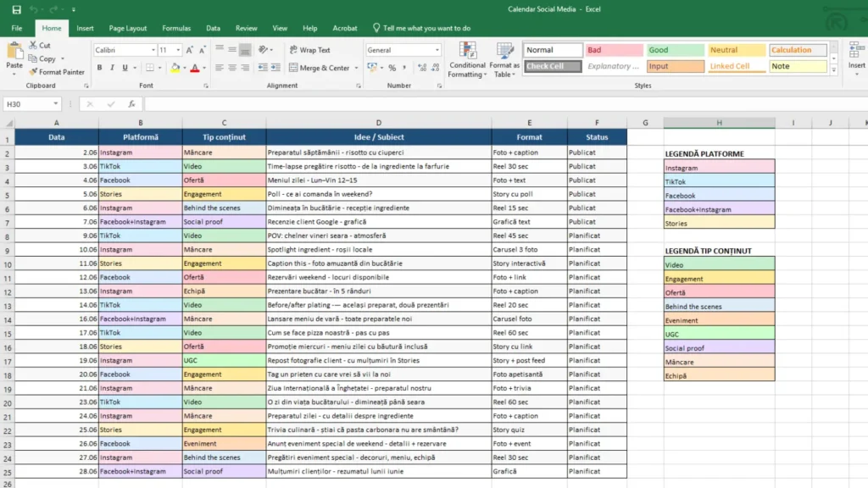The height and width of the screenshot is (488, 868).
Task: Apply percent style to cells
Action: (392, 68)
